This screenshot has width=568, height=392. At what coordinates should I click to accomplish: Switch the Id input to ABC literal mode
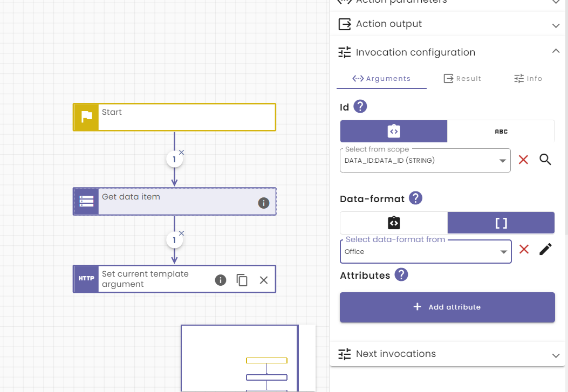(x=501, y=131)
